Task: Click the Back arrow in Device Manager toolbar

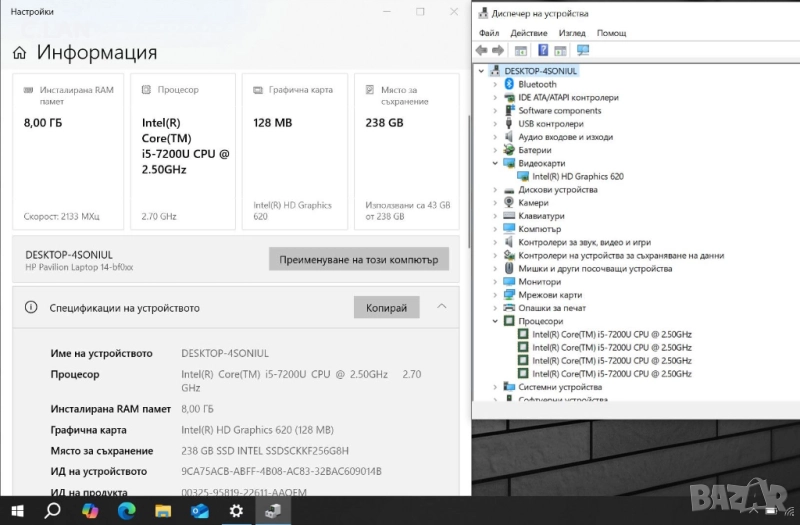Action: pos(482,51)
